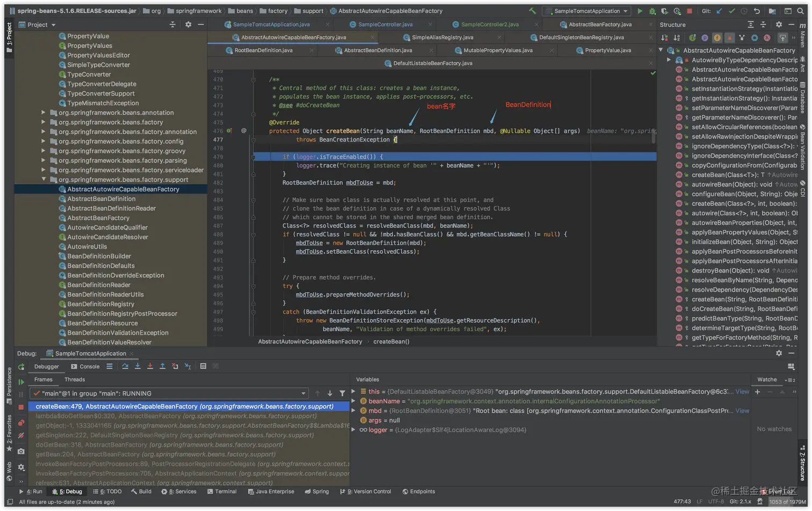
Task: Expand AutowireByTypeDependencyDescriptor in Structure
Action: [669, 60]
